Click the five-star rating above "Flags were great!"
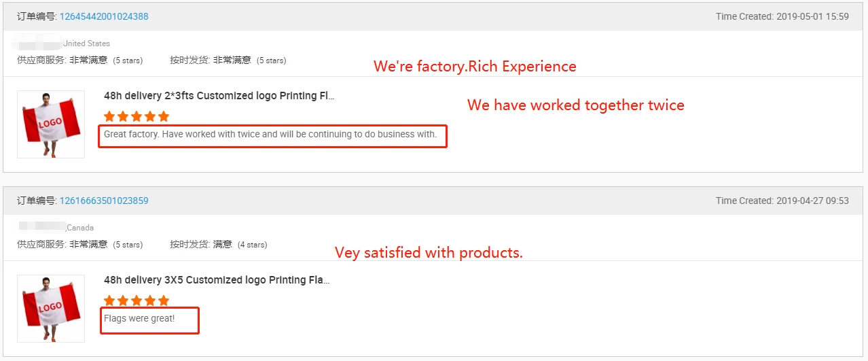Viewport: 868px width, 361px height. pos(137,300)
